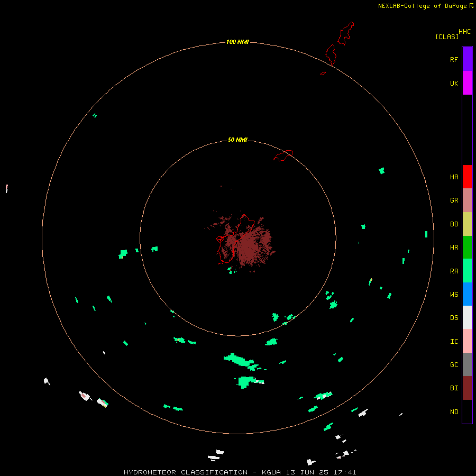Click the WS legend label
Screen dimensions: 476x476
point(454,295)
